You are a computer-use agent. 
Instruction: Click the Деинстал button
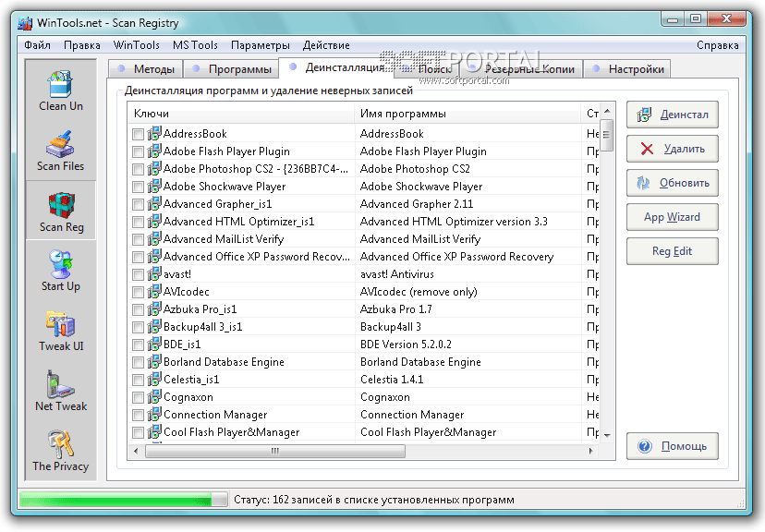(x=673, y=115)
